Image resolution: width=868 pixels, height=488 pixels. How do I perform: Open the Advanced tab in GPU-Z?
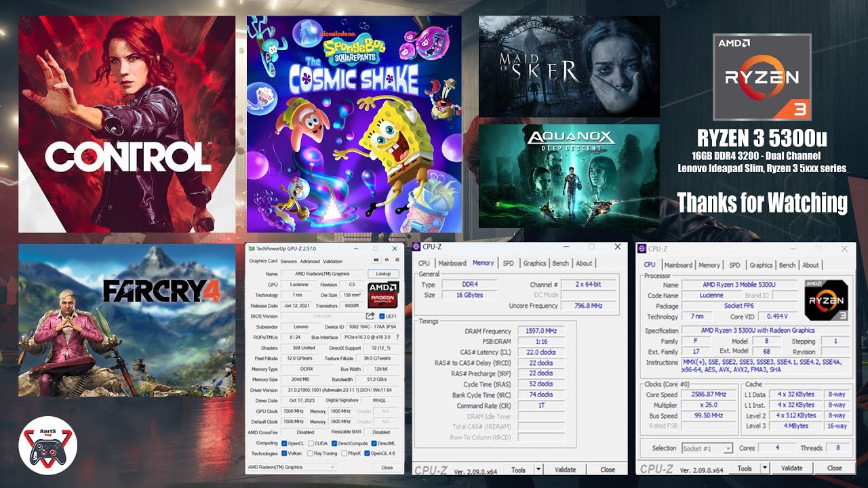[310, 261]
